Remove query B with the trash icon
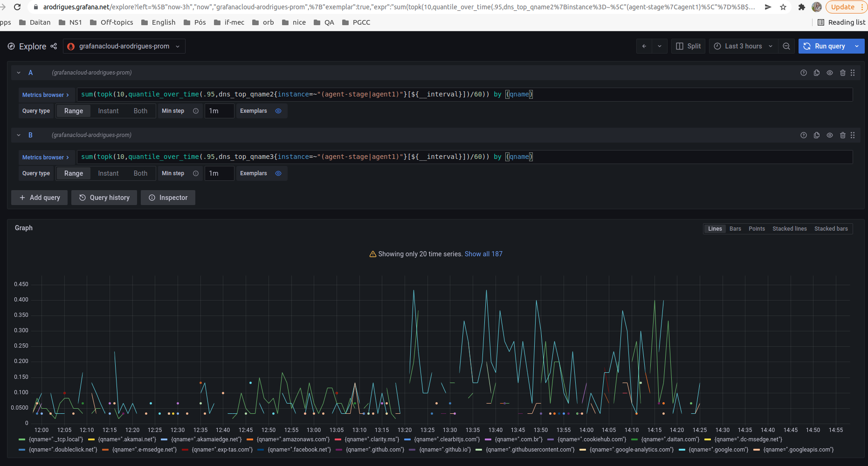Image resolution: width=868 pixels, height=466 pixels. click(842, 135)
